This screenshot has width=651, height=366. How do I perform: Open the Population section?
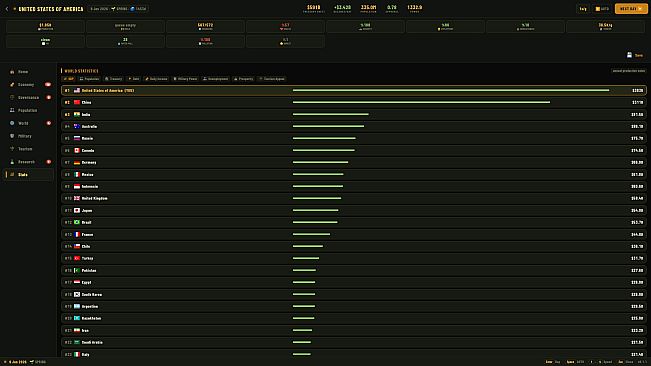[28, 110]
